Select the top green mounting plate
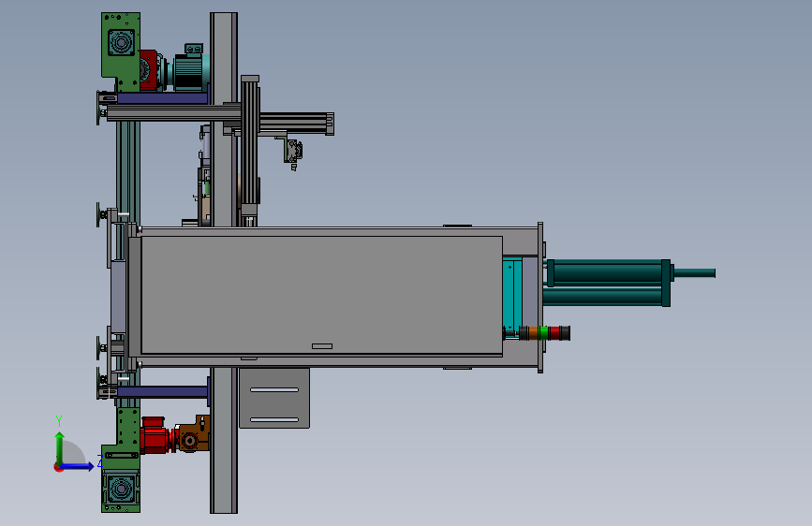Image resolution: width=812 pixels, height=526 pixels. pyautogui.click(x=121, y=51)
